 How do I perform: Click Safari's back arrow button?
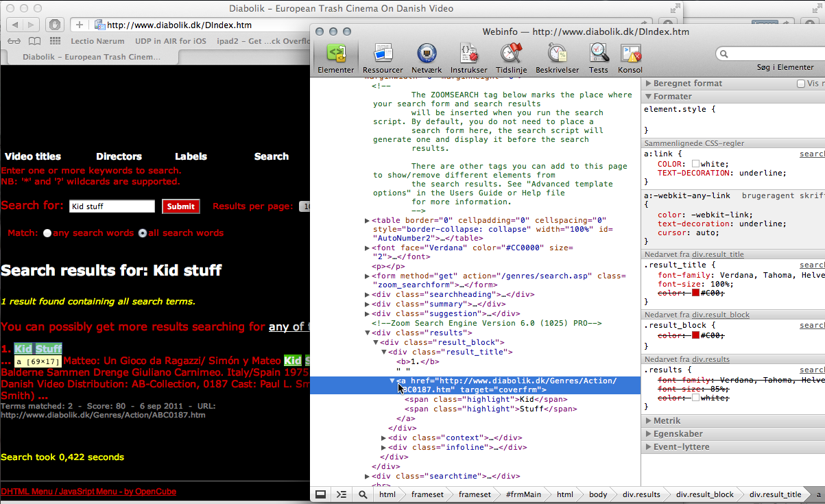pyautogui.click(x=15, y=25)
